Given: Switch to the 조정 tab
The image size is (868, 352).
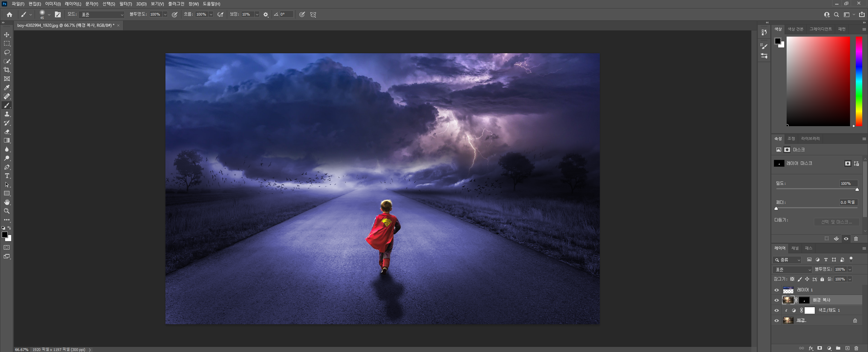Looking at the screenshot, I should tap(791, 139).
